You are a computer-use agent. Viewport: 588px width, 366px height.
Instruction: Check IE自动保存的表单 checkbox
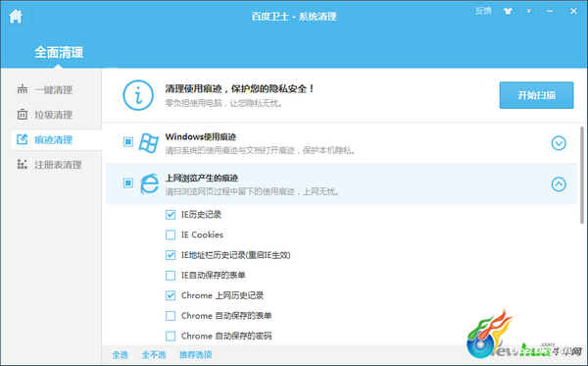171,276
